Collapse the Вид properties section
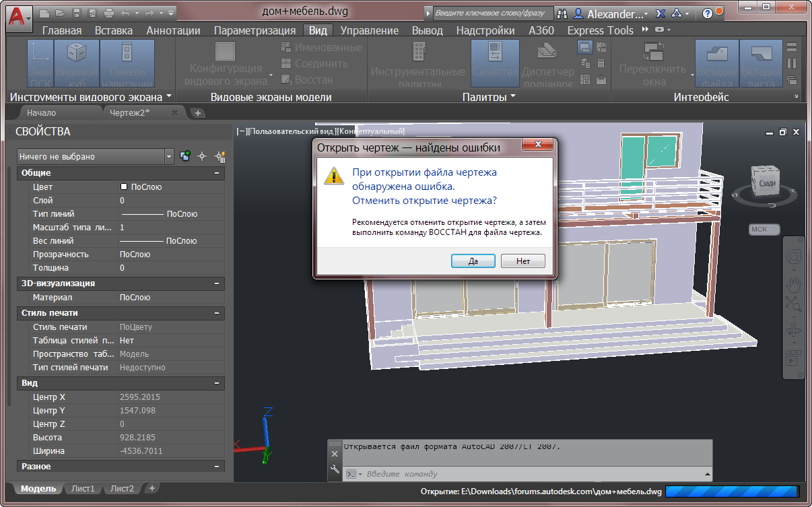 [x=217, y=383]
